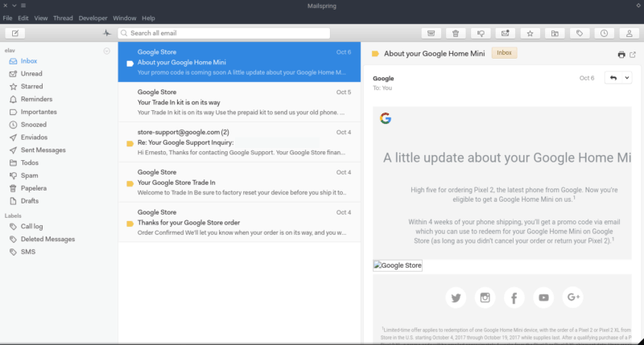
Task: Snooze the message with clock icon
Action: click(604, 33)
